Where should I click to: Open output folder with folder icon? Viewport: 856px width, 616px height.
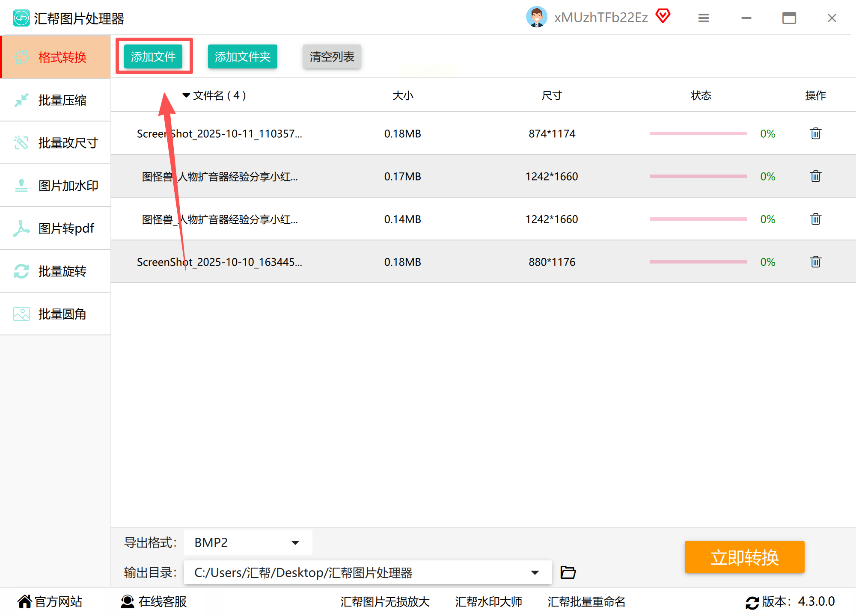pos(568,572)
